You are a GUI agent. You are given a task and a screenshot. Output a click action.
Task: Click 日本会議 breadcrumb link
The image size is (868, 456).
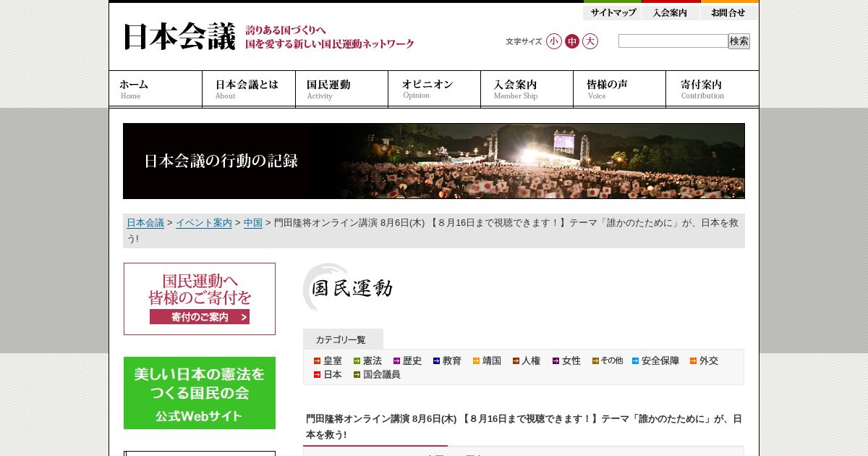[145, 223]
